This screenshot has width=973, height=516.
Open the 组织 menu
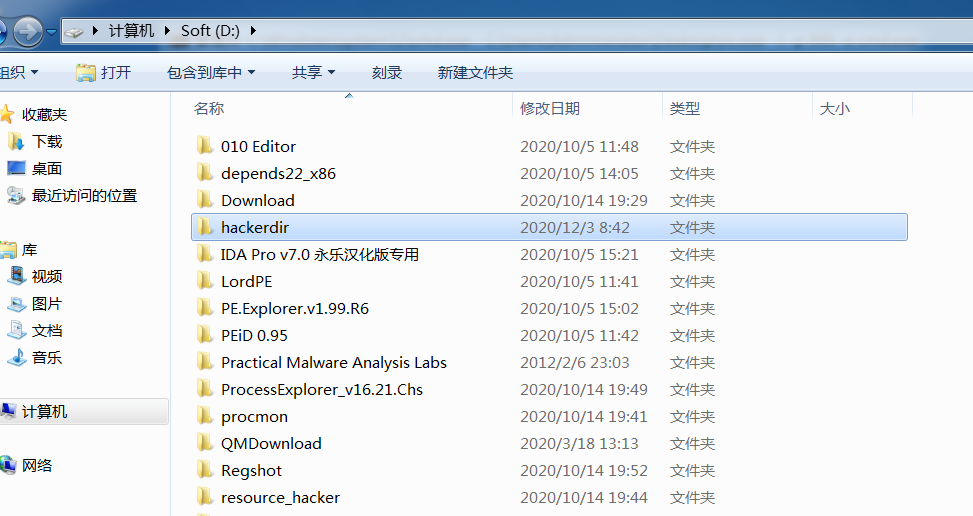tap(19, 73)
